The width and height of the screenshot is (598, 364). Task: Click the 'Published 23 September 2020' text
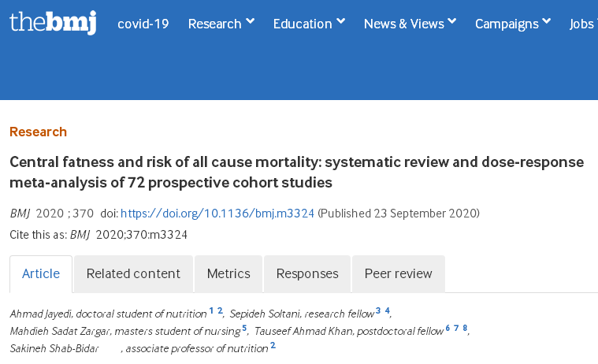(399, 214)
